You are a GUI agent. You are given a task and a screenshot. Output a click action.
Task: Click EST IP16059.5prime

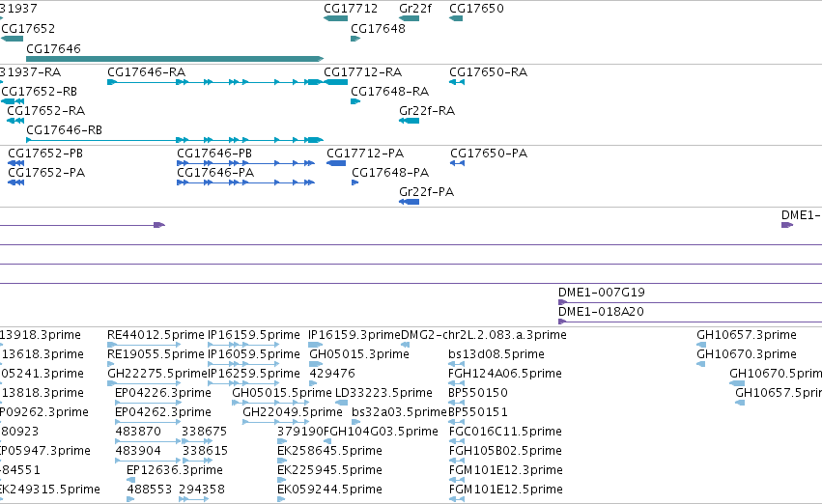243,364
